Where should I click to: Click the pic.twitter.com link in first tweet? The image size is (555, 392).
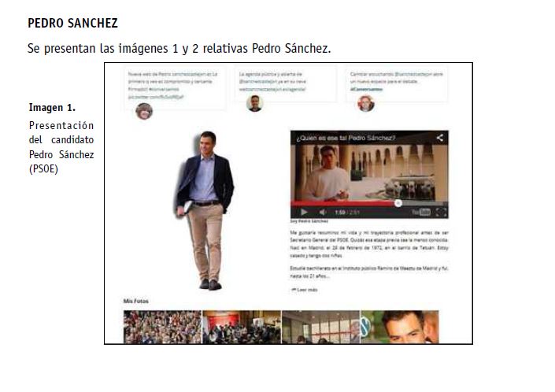(x=156, y=97)
